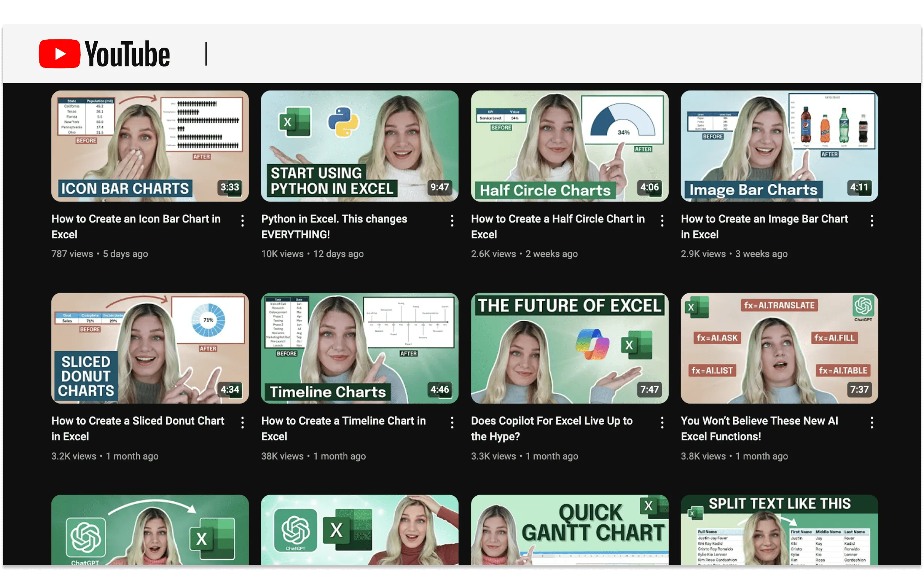The image size is (924, 571).
Task: Open the Icon Bar Charts thumbnail
Action: point(150,146)
